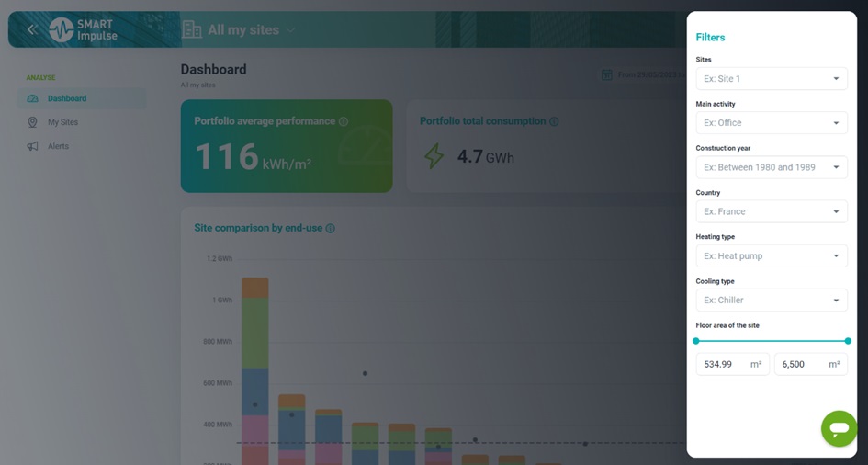Screen dimensions: 868x465
Task: Expand the Main activity dropdown
Action: pos(771,123)
